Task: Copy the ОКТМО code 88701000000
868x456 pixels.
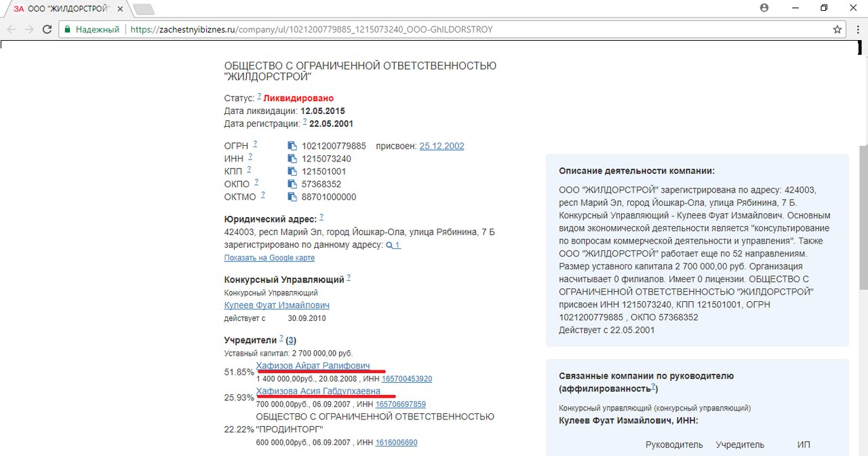Action: click(x=292, y=197)
